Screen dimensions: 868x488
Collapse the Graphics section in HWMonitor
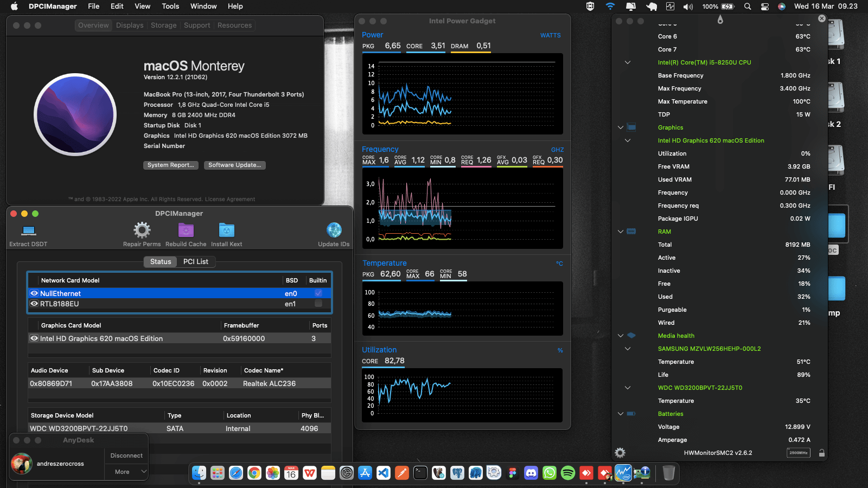click(x=620, y=127)
